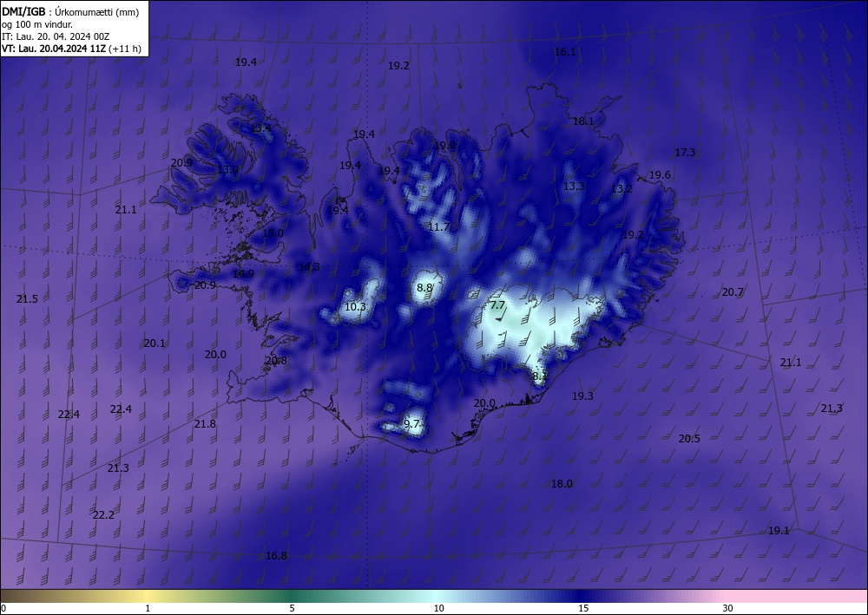Click the 14.3 value label
Screen dimensions: 868x615
(309, 267)
